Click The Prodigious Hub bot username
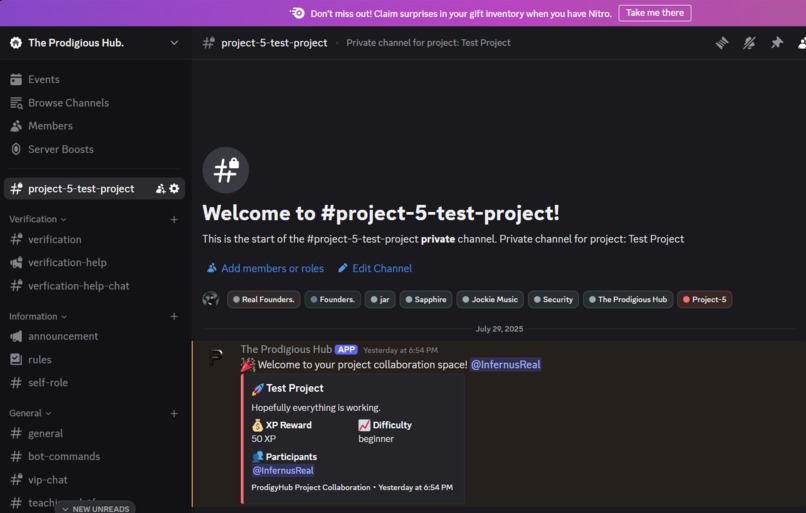The image size is (806, 513). click(x=286, y=350)
